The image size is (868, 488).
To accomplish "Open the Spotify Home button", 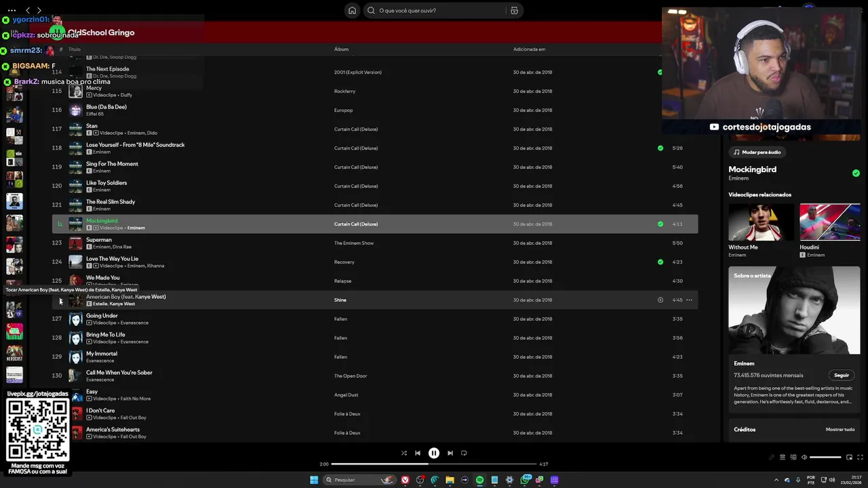I will (x=352, y=10).
